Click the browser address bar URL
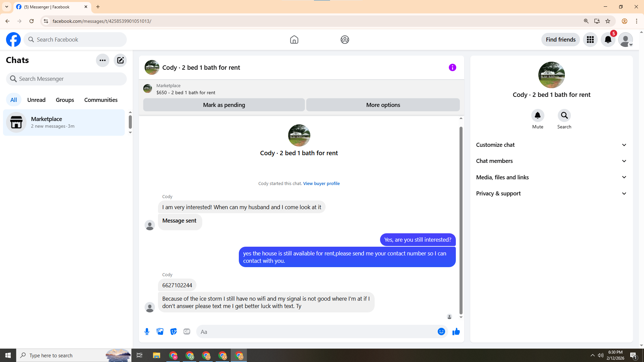This screenshot has height=362, width=644. tap(102, 21)
